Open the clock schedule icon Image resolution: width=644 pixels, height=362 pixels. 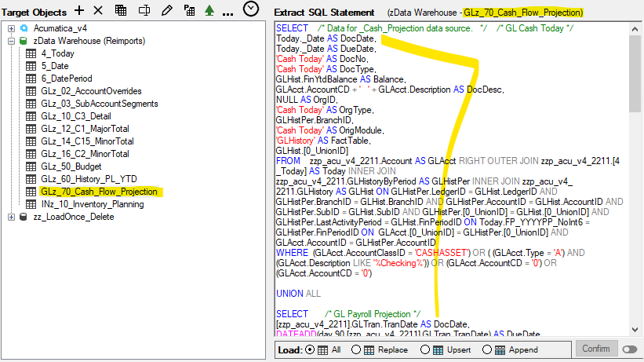[x=251, y=9]
